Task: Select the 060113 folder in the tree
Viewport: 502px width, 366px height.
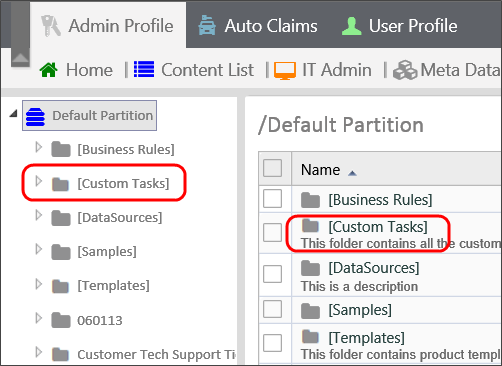Action: click(100, 321)
